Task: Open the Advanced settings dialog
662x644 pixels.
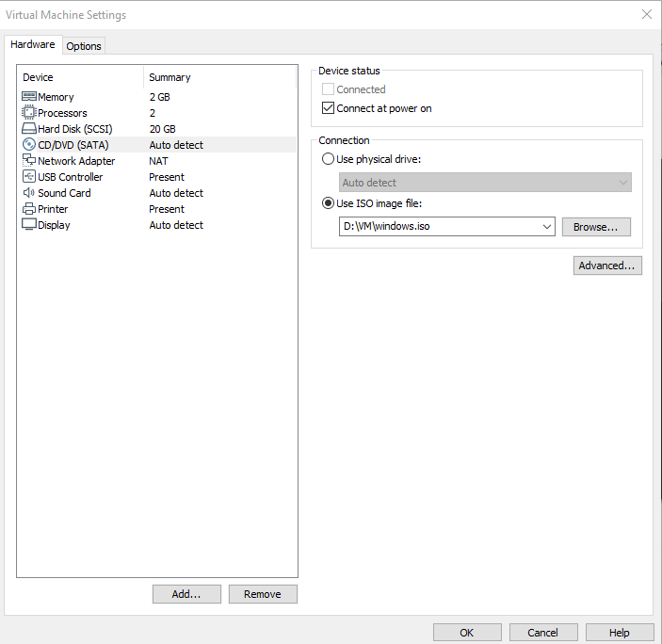Action: pos(607,266)
